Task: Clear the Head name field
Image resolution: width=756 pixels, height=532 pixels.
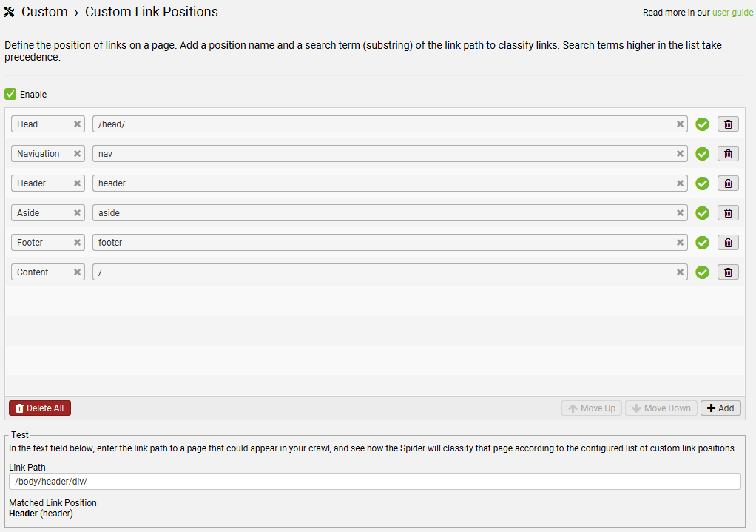Action: [x=77, y=124]
